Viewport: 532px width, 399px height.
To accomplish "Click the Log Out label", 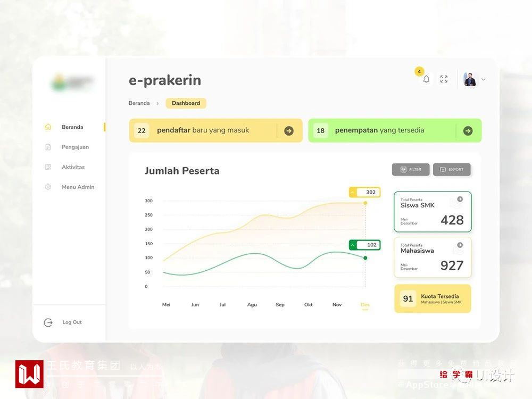I will pos(72,322).
